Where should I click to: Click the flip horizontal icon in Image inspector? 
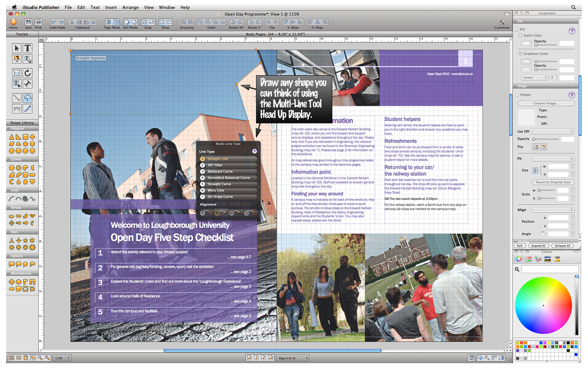(536, 147)
